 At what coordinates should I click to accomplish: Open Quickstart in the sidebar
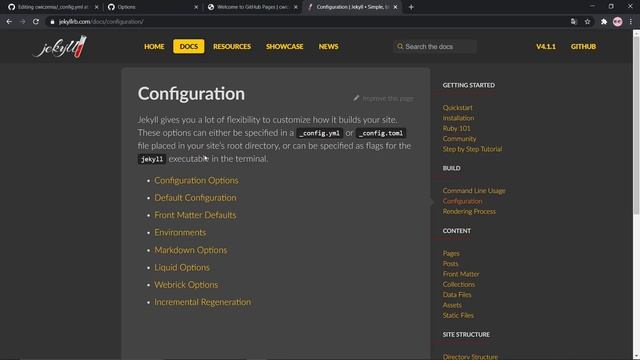point(458,108)
